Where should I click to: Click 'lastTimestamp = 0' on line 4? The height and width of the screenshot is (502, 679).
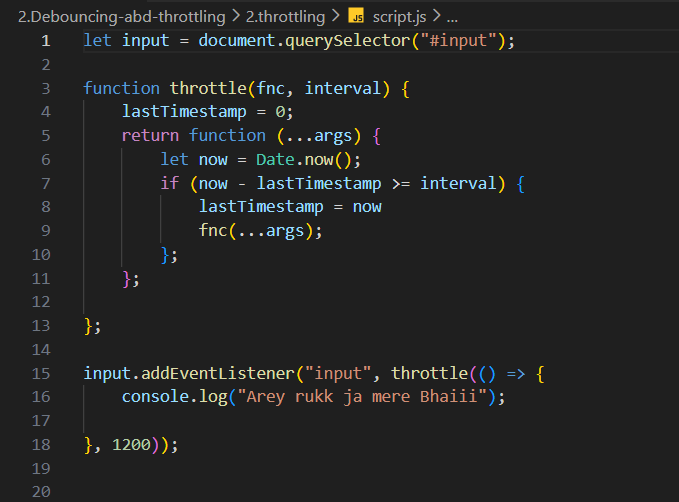(204, 112)
